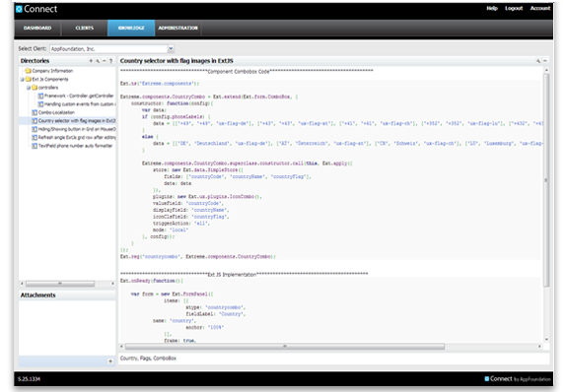Click the Select Client input field
The image size is (567, 392).
click(108, 48)
